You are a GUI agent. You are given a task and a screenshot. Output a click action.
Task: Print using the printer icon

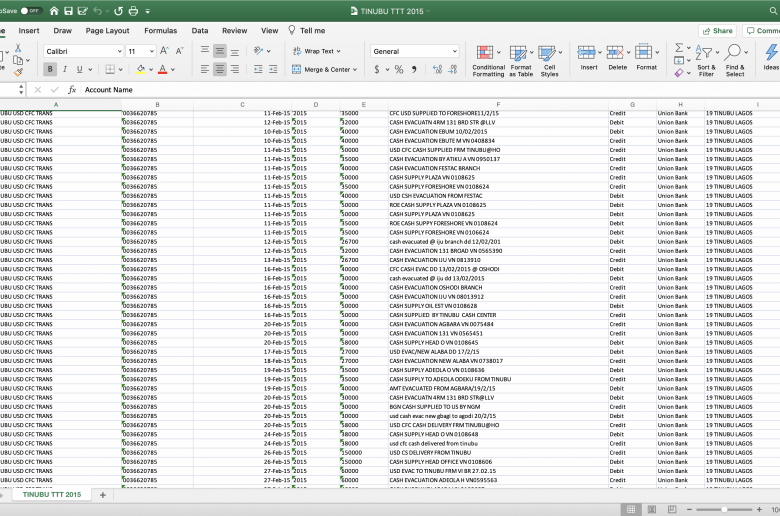pyautogui.click(x=133, y=10)
